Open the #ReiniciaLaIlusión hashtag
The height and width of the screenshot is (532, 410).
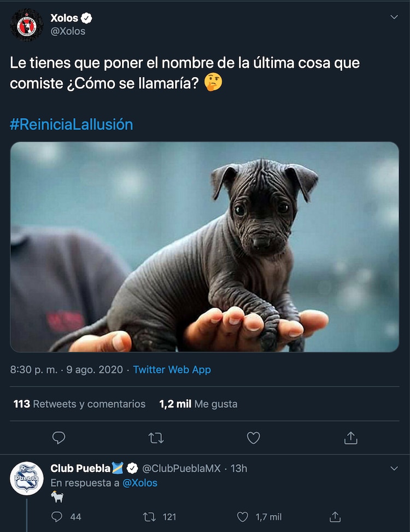[x=71, y=124]
